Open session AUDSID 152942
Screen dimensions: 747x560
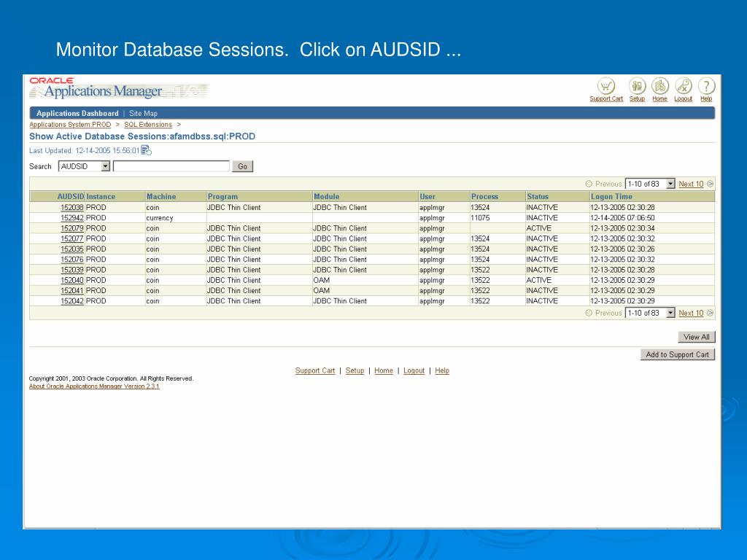pos(72,218)
